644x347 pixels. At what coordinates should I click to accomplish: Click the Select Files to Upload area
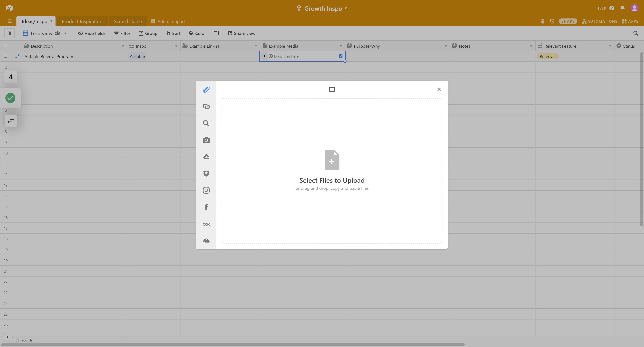click(332, 171)
